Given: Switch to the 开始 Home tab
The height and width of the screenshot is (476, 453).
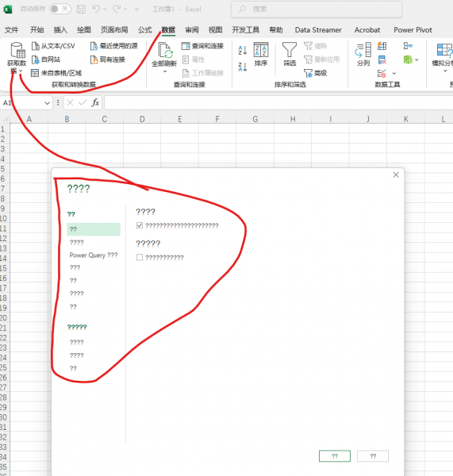Looking at the screenshot, I should pos(37,30).
